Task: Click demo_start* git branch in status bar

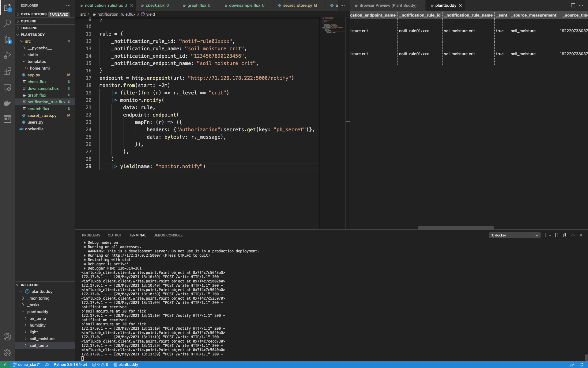Action: (x=26, y=365)
